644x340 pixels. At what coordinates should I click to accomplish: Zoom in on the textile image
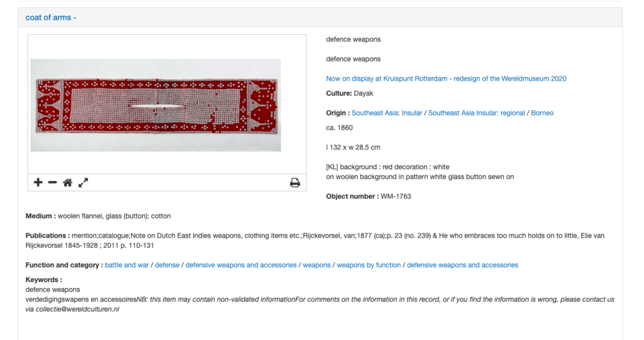pos(38,182)
